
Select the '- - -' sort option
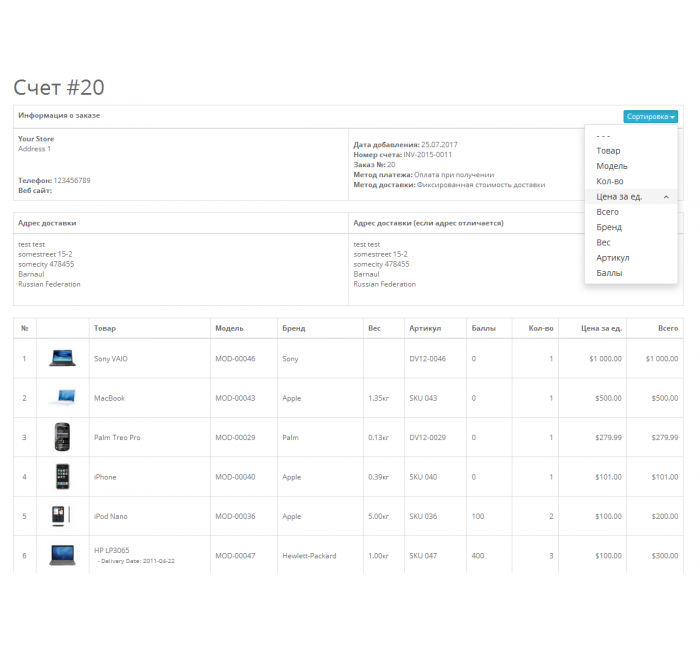click(x=631, y=136)
